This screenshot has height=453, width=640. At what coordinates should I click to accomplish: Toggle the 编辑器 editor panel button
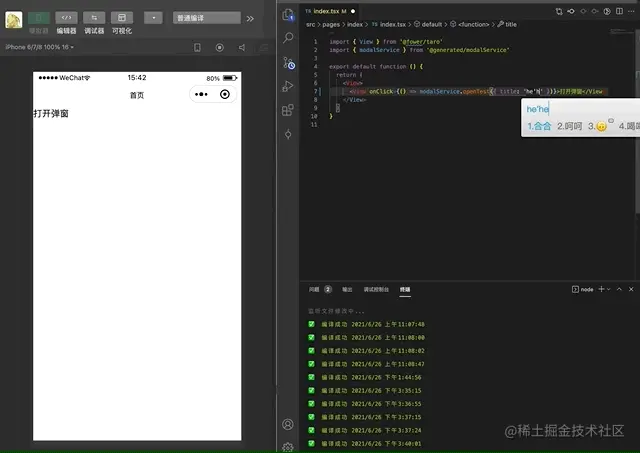click(x=66, y=18)
